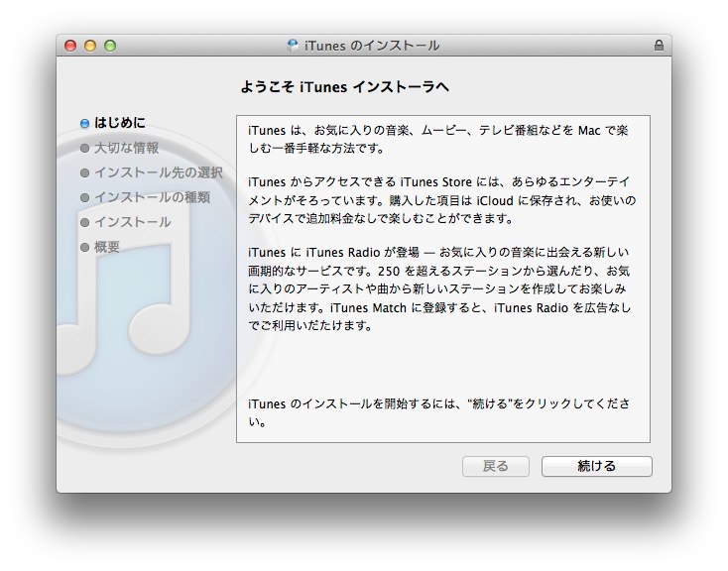Click the line iTunes のインストールを開始するには
The height and width of the screenshot is (571, 728).
(438, 412)
